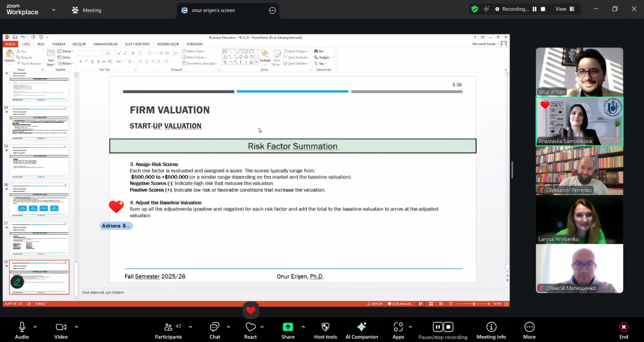Image resolution: width=644 pixels, height=342 pixels.
Task: Expand chat options arrow next to Chat
Action: [x=228, y=327]
